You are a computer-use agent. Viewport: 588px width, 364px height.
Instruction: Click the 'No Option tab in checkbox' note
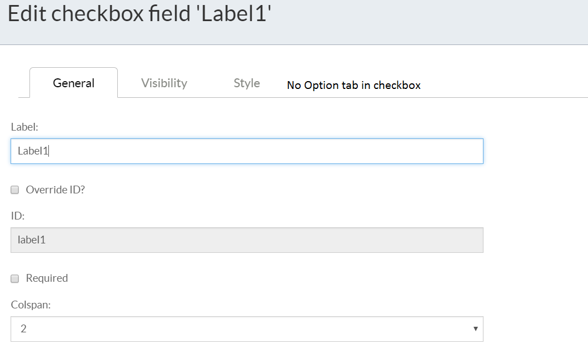tap(353, 85)
